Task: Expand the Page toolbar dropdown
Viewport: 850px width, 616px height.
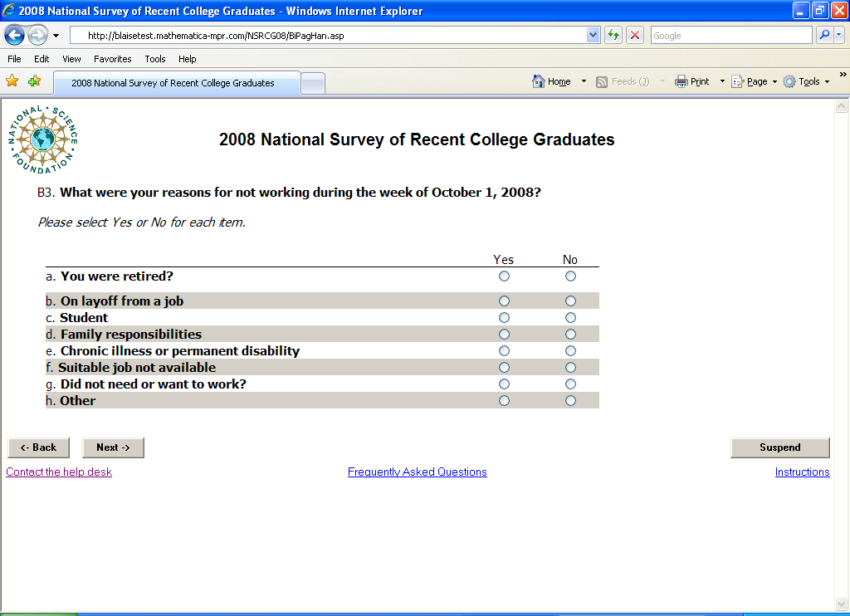Action: [x=774, y=81]
